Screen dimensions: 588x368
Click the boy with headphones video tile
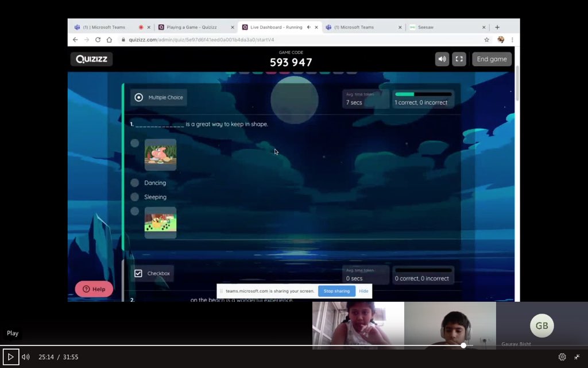click(x=450, y=325)
